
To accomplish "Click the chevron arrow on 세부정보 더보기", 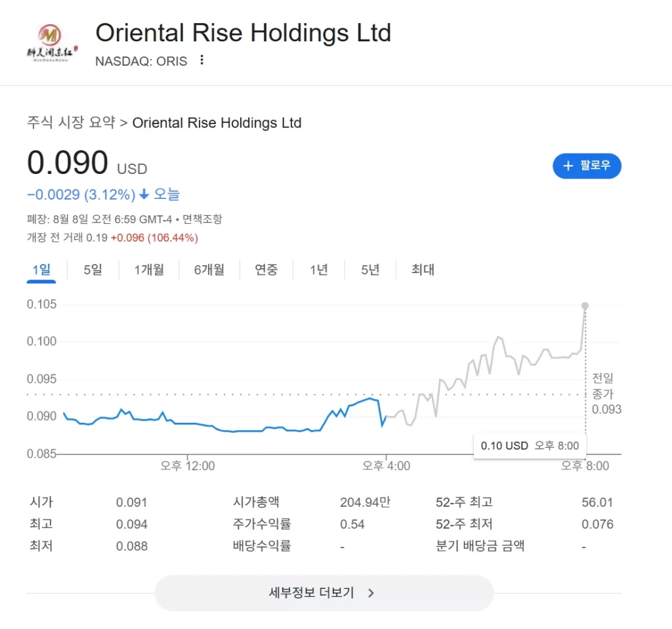I will (371, 593).
